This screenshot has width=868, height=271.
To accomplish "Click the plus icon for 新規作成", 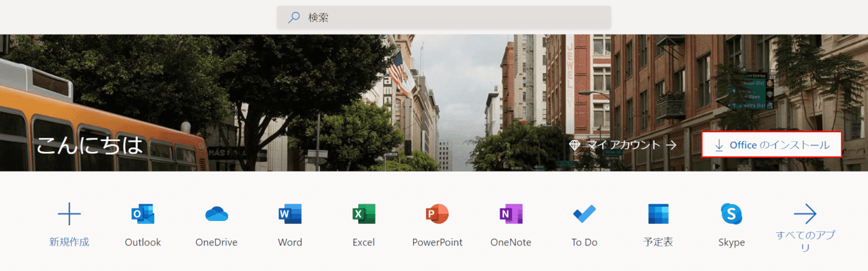I will click(69, 213).
